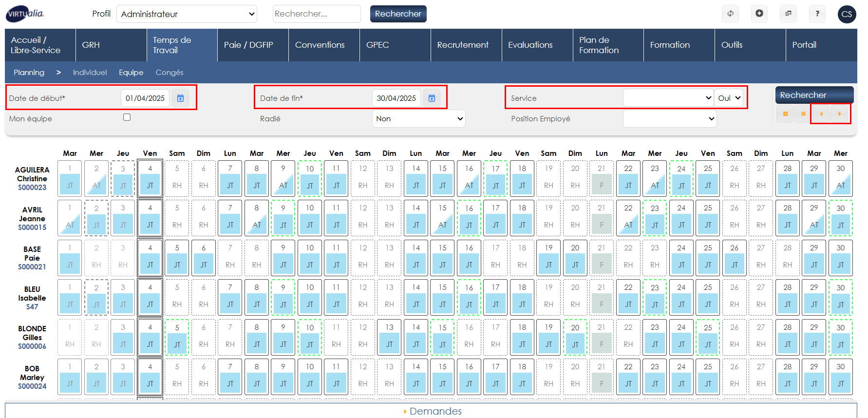The image size is (868, 418).
Task: Click the top Rechercher search input field
Action: coord(316,14)
